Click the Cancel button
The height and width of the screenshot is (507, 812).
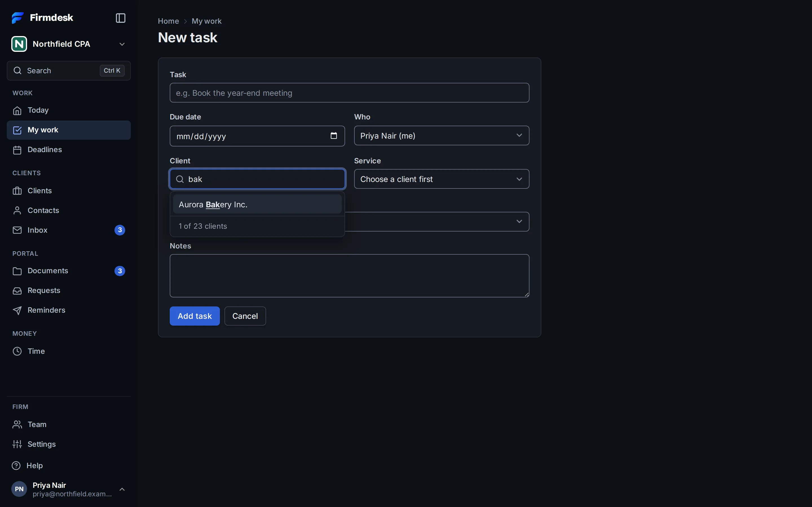pyautogui.click(x=245, y=316)
